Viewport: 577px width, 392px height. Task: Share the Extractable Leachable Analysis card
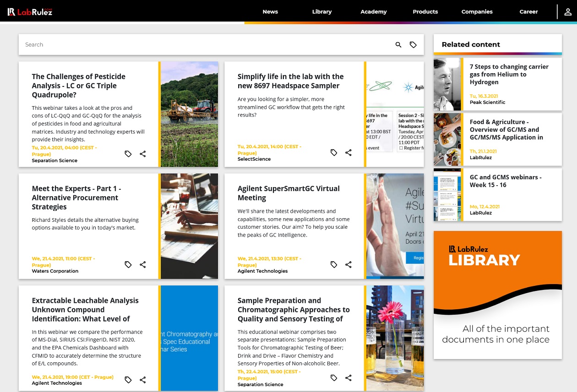pyautogui.click(x=143, y=380)
